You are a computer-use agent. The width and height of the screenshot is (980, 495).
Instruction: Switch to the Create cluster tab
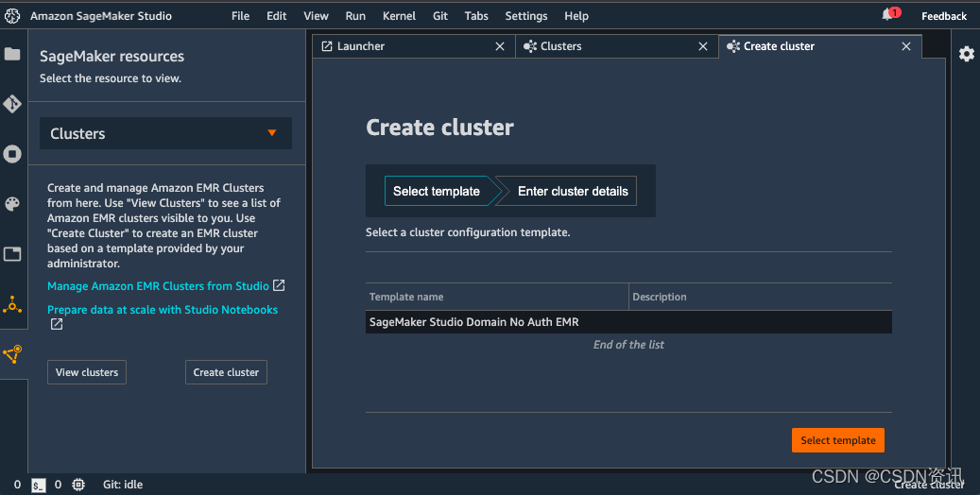pyautogui.click(x=820, y=46)
